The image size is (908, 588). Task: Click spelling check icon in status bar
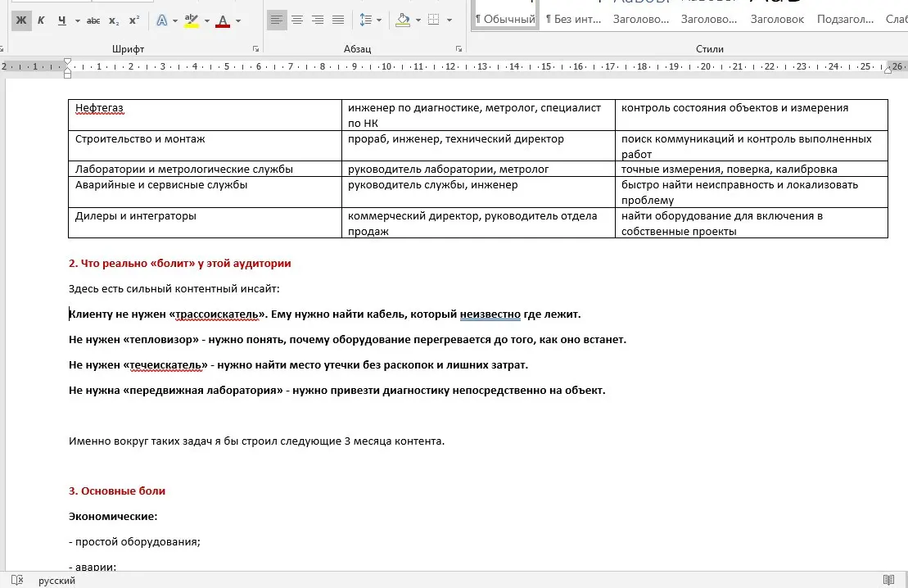(17, 580)
